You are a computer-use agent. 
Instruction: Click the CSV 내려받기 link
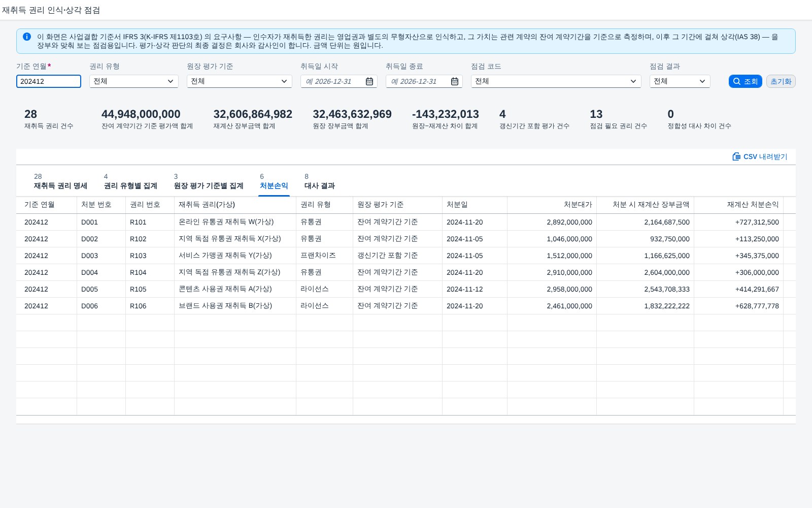760,156
